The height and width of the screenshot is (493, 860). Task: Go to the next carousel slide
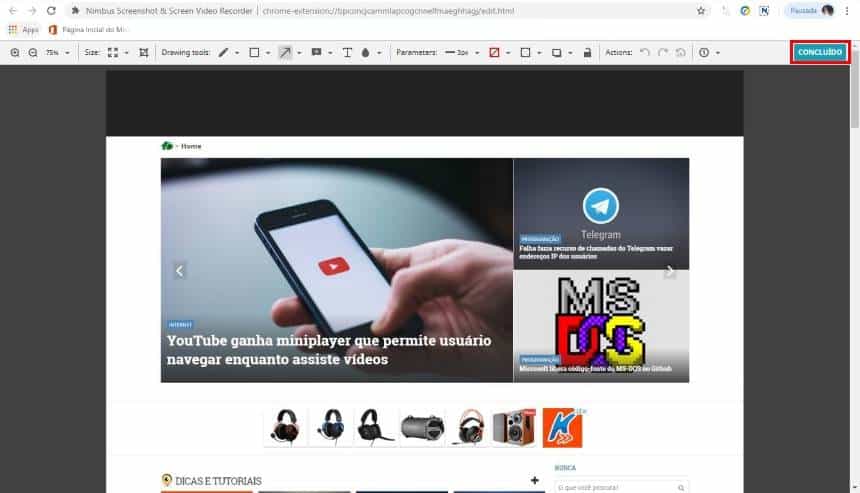[670, 270]
